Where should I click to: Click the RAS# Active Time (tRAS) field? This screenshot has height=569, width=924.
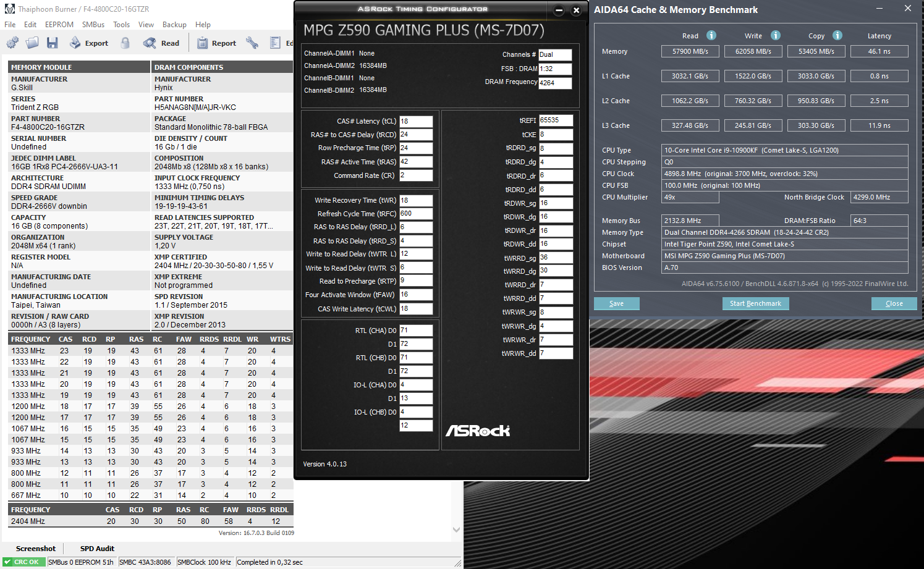point(416,162)
